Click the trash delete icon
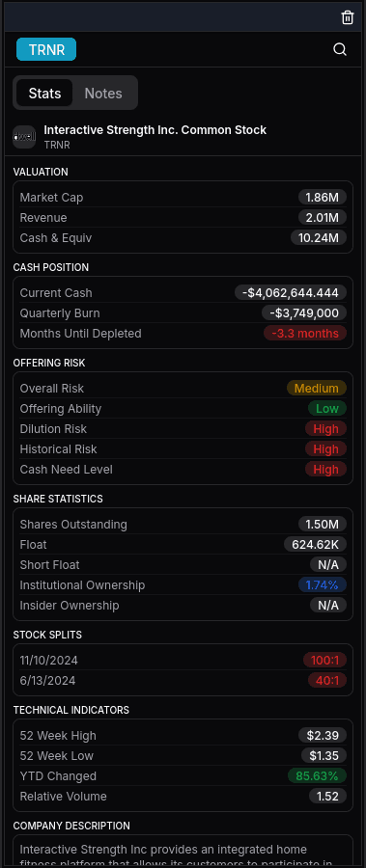Screen dimensions: 366x868 click(x=347, y=17)
